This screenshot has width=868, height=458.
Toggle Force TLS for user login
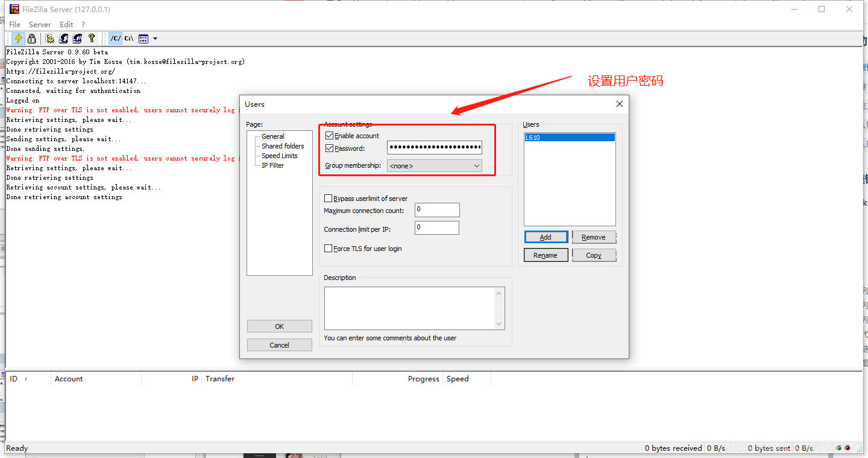[x=329, y=249]
